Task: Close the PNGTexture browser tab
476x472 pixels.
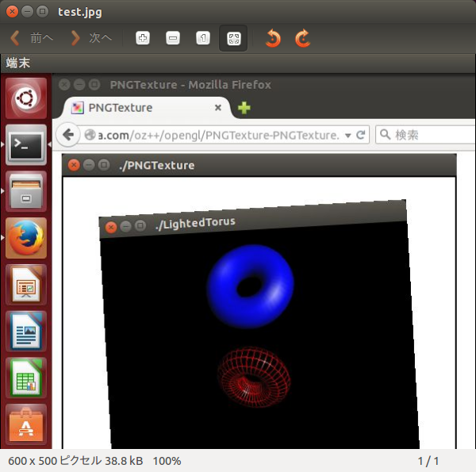Action: pos(218,108)
